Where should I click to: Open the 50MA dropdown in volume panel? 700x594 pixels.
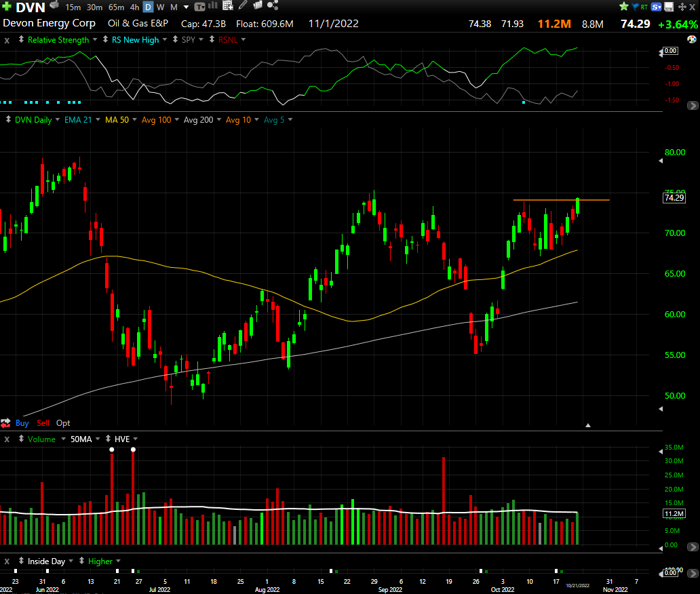[x=97, y=439]
